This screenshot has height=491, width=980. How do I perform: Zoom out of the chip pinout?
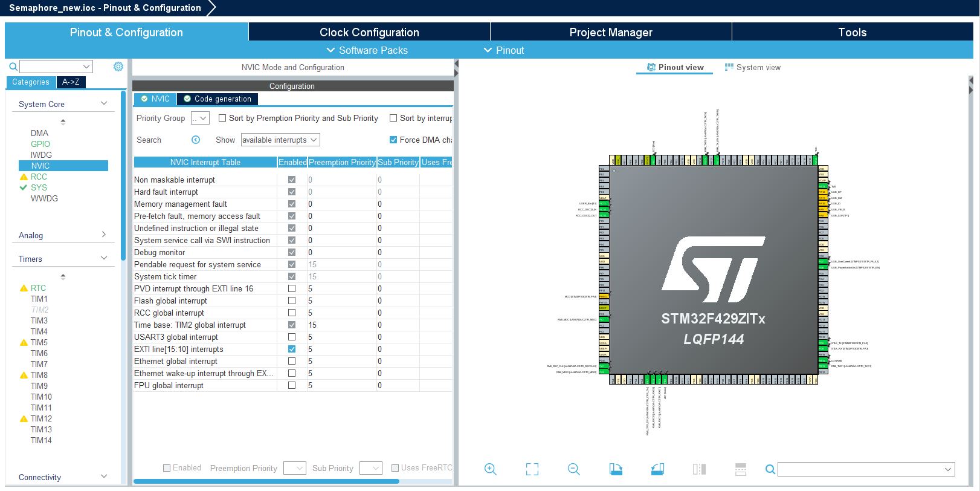point(574,469)
